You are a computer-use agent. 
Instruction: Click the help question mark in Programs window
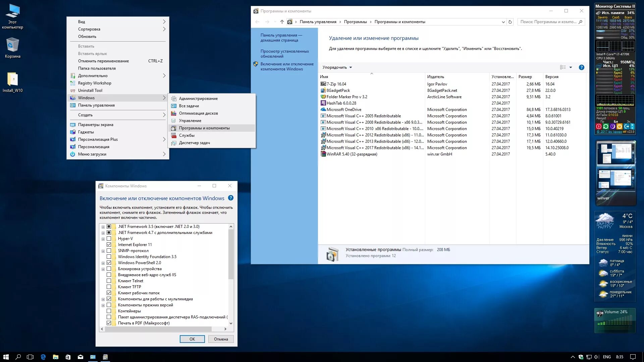582,67
